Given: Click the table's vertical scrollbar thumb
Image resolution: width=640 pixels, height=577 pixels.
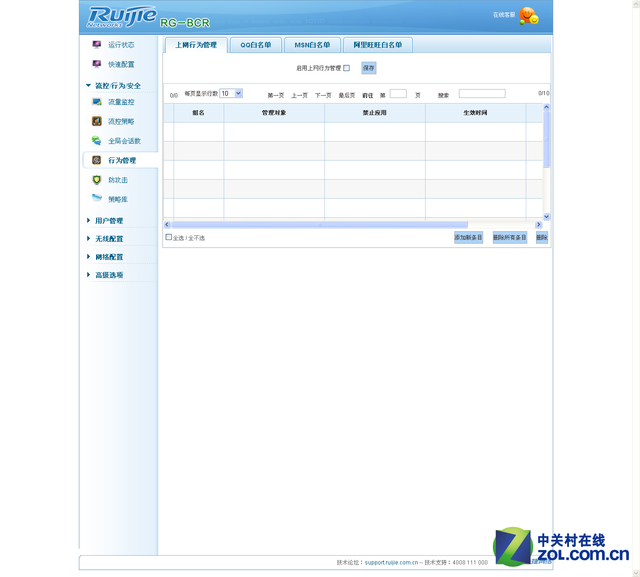Looking at the screenshot, I should 547,140.
